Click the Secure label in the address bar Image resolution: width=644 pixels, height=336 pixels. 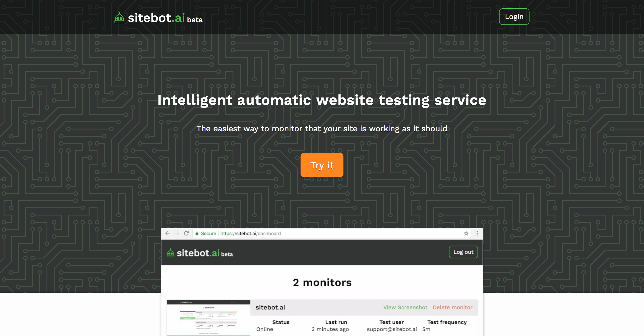208,233
